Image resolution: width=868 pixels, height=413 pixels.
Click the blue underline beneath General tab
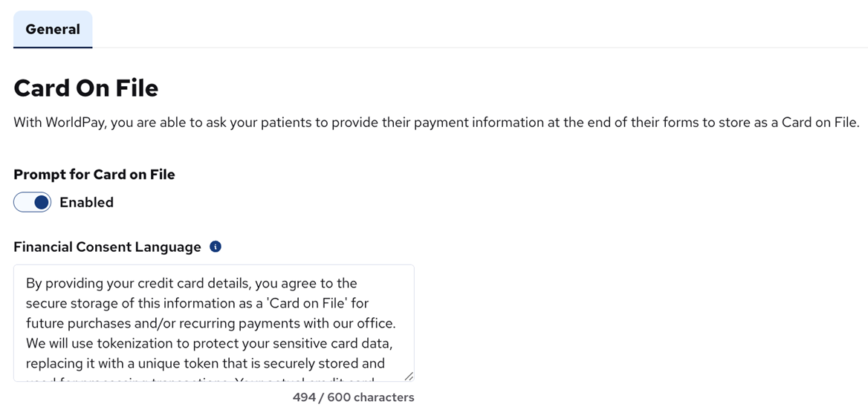point(53,48)
